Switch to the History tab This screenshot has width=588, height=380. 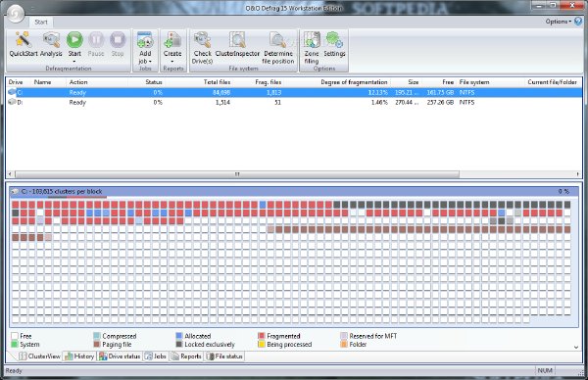click(79, 356)
